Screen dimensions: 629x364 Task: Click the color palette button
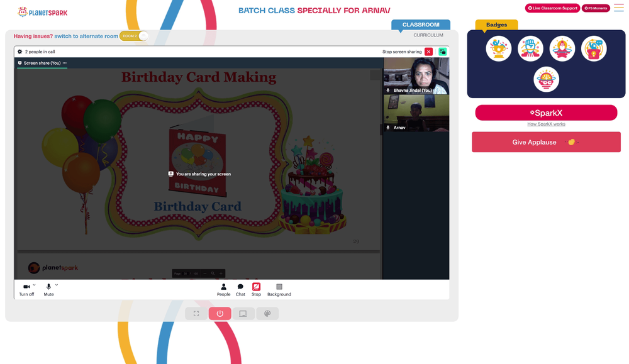click(x=267, y=314)
